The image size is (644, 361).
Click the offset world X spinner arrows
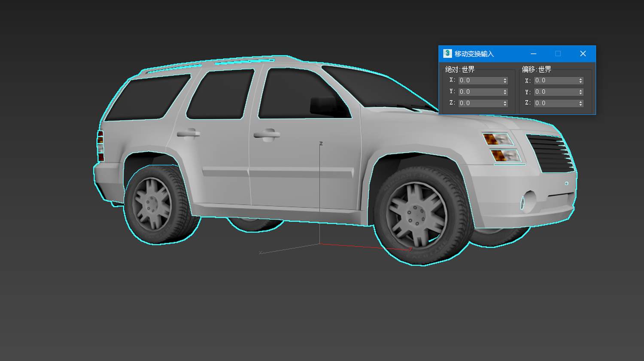tap(581, 81)
